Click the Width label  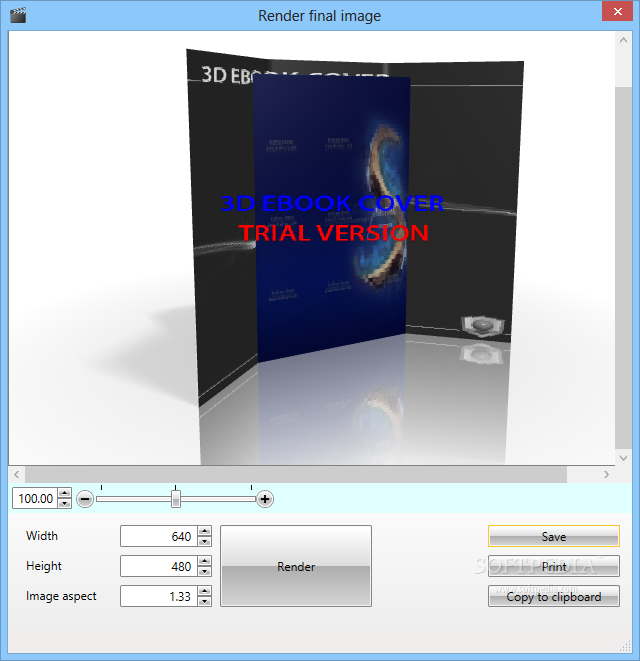click(42, 536)
